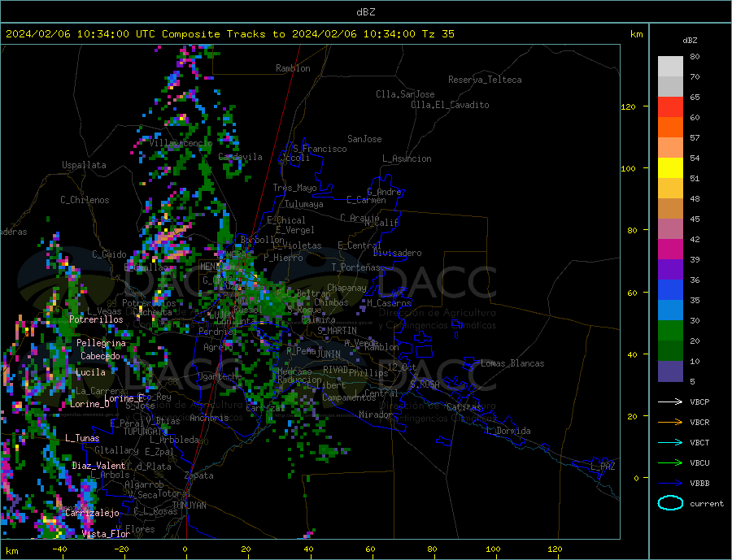Click the Villavicencio map label
This screenshot has height=560, width=732.
click(x=181, y=143)
